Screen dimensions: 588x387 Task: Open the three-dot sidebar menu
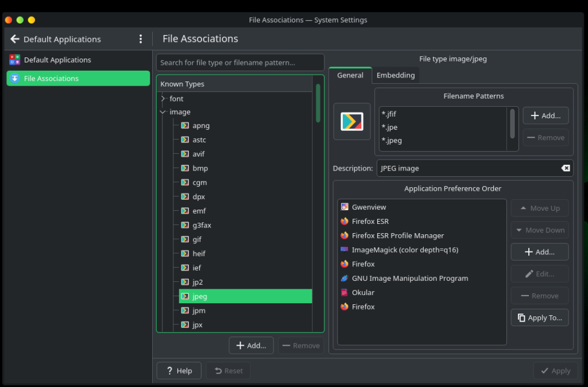[141, 39]
